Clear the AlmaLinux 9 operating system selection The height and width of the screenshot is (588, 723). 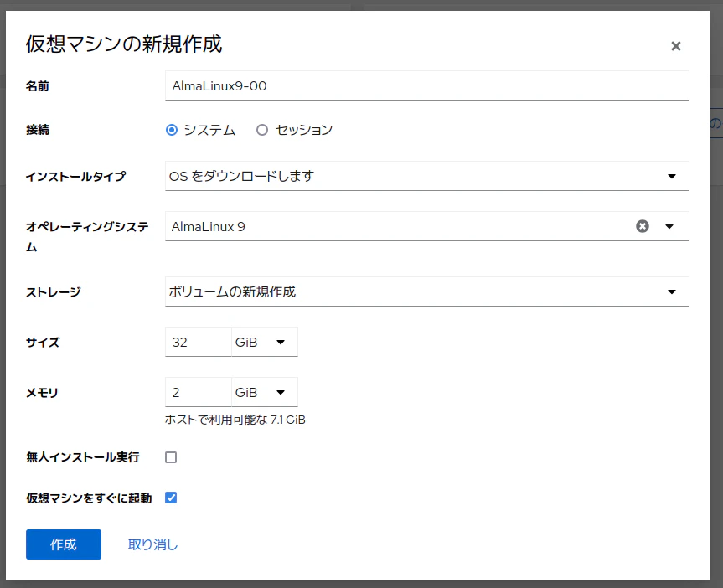point(643,226)
